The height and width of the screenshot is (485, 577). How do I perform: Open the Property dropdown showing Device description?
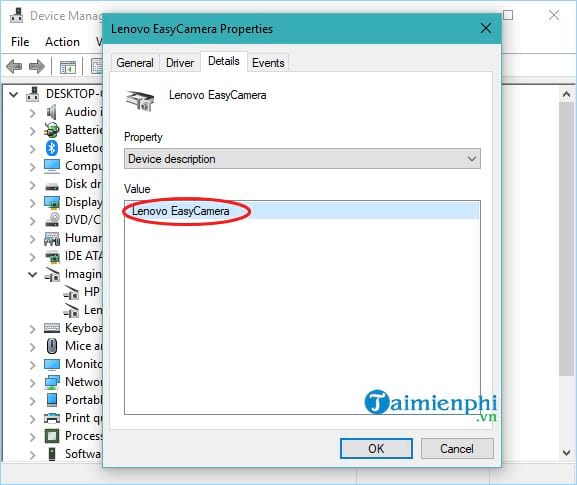click(x=302, y=159)
